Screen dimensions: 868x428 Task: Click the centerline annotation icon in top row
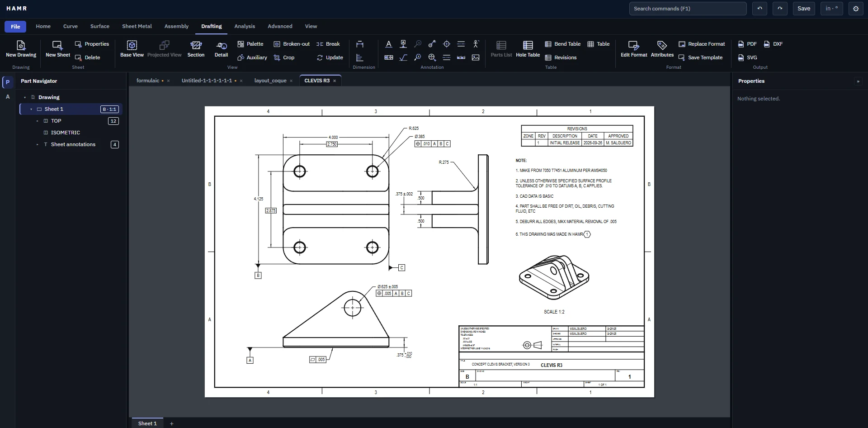461,44
